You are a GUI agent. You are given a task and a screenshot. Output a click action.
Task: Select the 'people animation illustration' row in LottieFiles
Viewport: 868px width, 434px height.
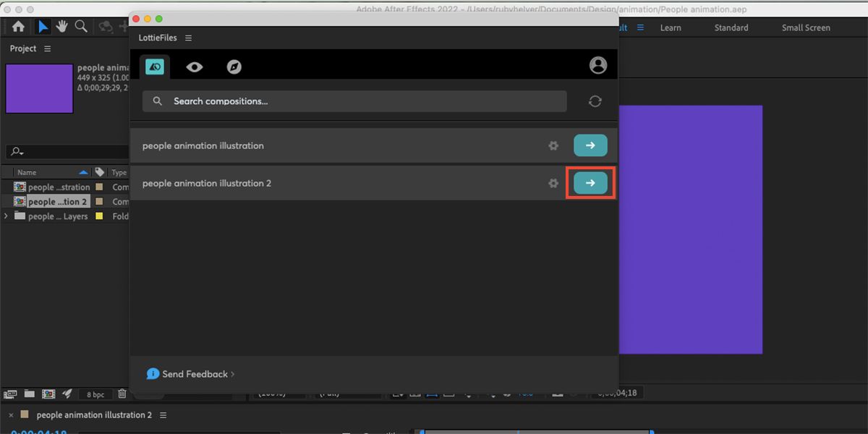[374, 145]
